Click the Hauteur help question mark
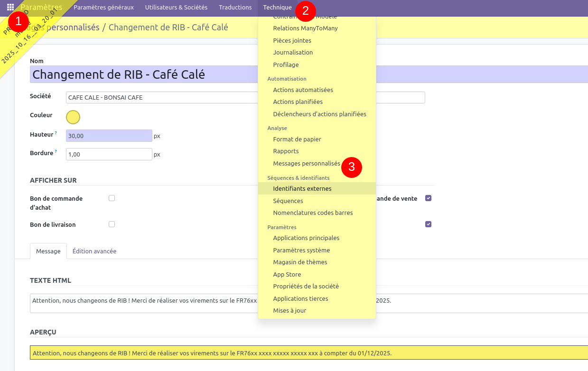Image resolution: width=588 pixels, height=371 pixels. [x=56, y=133]
